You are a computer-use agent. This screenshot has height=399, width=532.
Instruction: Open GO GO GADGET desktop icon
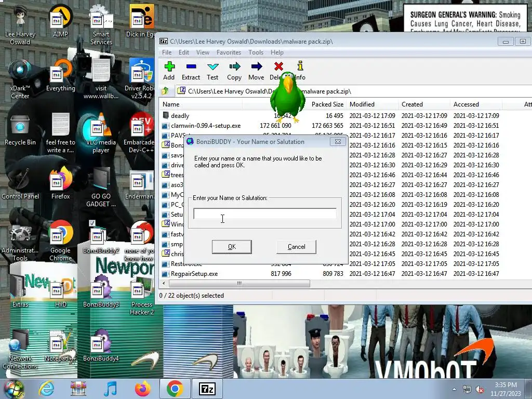click(x=101, y=187)
